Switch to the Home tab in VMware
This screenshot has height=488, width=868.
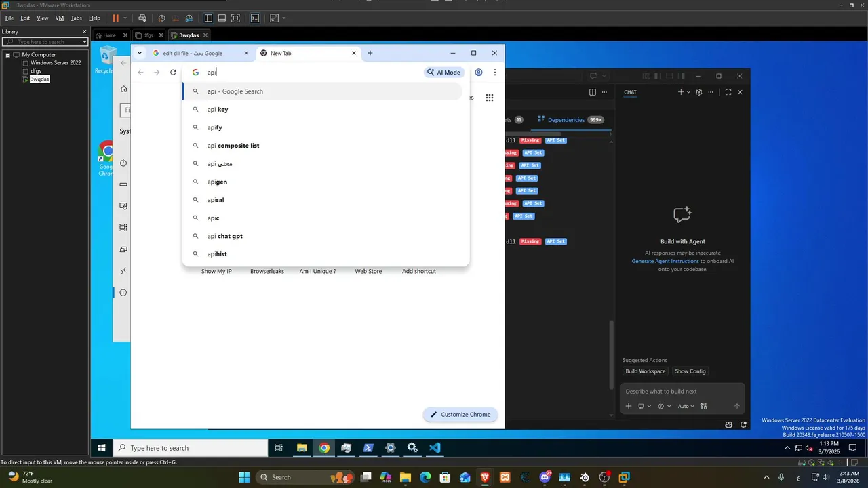[110, 35]
